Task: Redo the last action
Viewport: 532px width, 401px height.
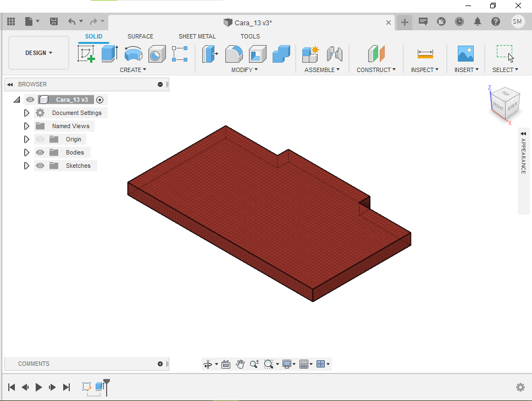Action: (x=93, y=22)
